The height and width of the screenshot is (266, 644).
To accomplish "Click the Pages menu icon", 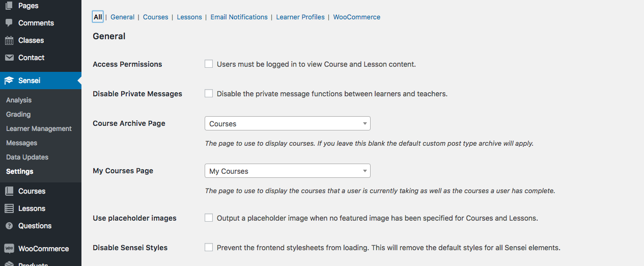I will coord(9,6).
